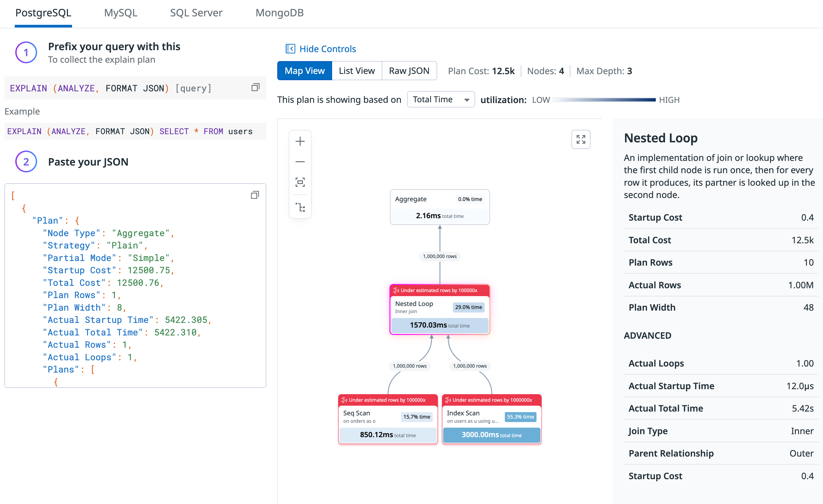
Task: Open the MongoDB tab
Action: tap(279, 13)
